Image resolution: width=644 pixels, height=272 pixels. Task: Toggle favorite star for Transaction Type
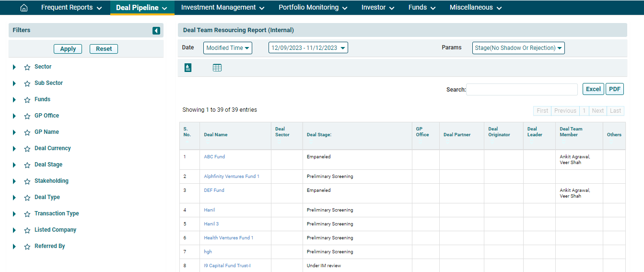(27, 214)
